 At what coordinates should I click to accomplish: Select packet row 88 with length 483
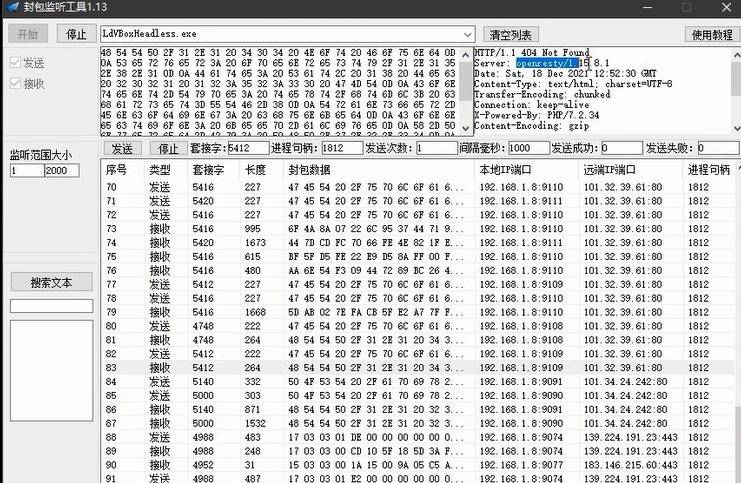[x=418, y=437]
